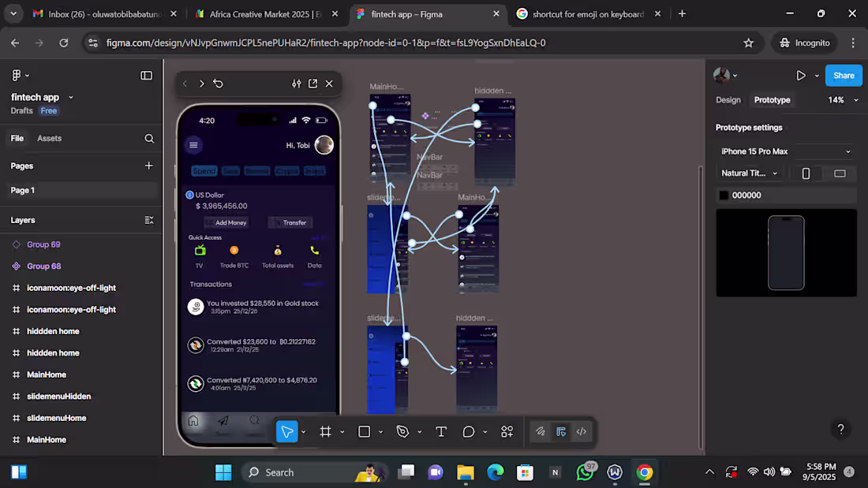Select portrait device orientation
Screen dimensions: 868x488
806,173
